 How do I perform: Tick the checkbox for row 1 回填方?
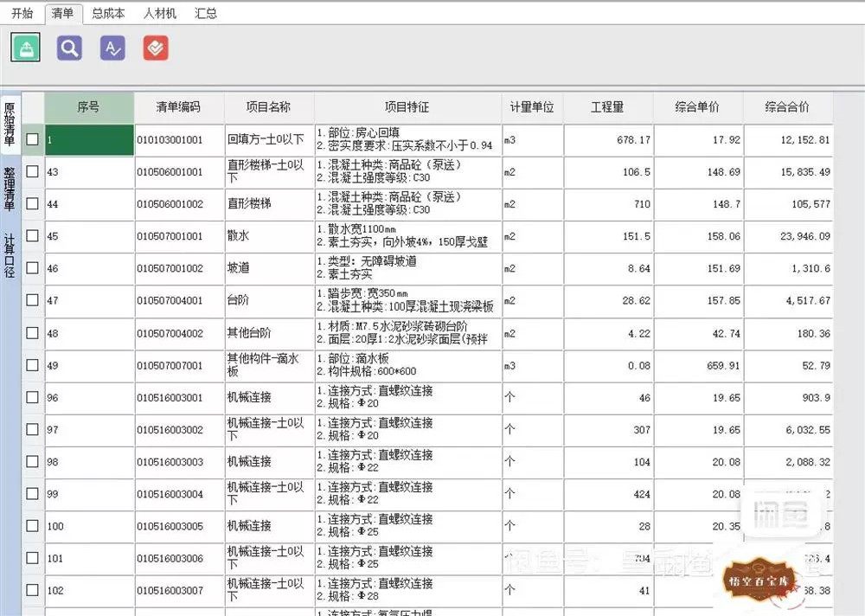pyautogui.click(x=33, y=139)
